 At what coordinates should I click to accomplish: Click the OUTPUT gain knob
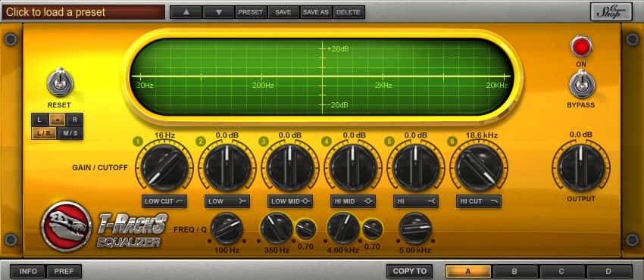pos(581,167)
